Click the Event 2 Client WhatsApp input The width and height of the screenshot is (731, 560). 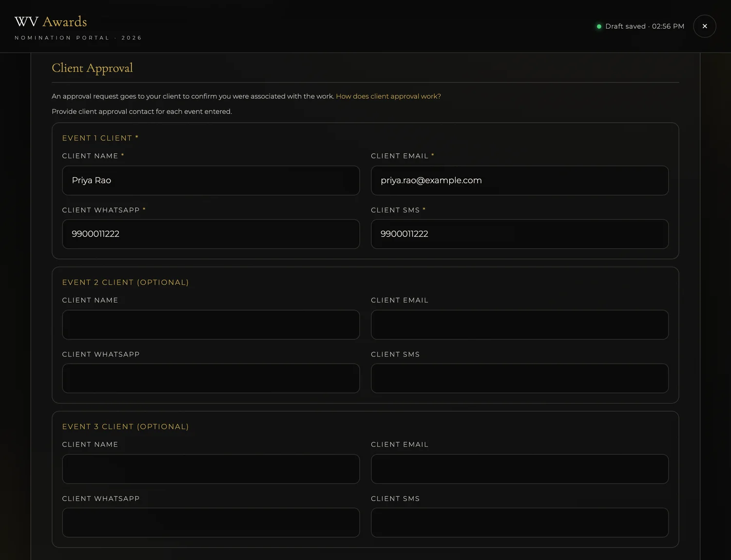tap(211, 378)
